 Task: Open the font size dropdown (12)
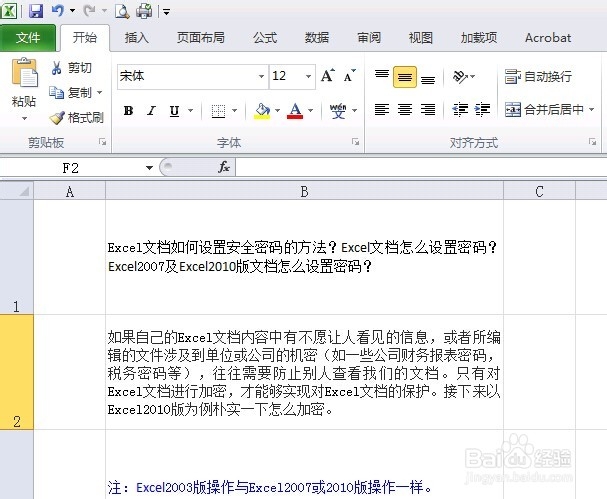pyautogui.click(x=309, y=76)
